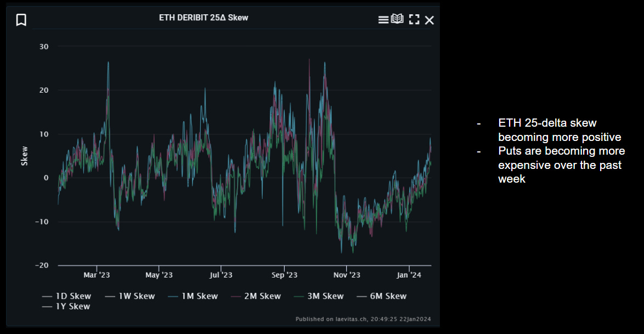
Task: Click the vertical Skew axis title
Action: pyautogui.click(x=24, y=156)
